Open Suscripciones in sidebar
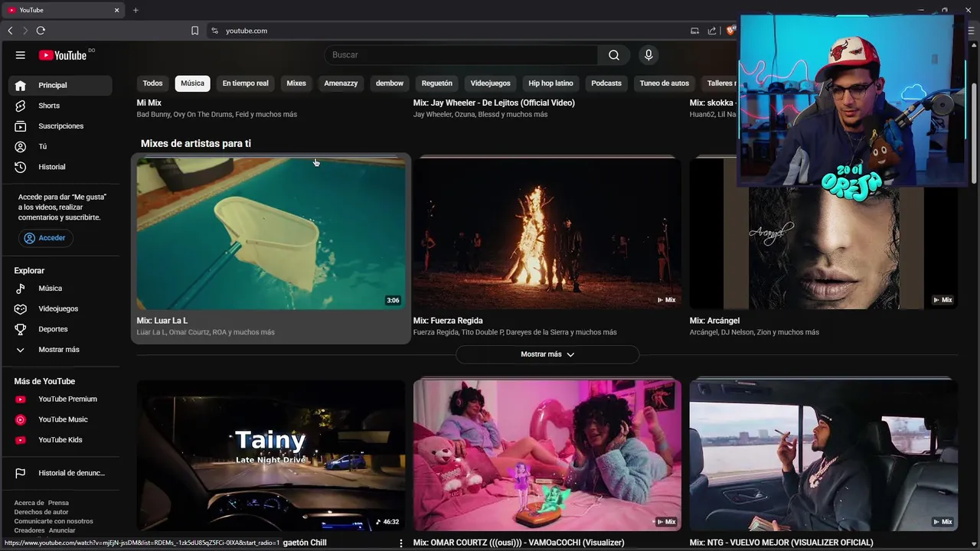 click(x=60, y=126)
